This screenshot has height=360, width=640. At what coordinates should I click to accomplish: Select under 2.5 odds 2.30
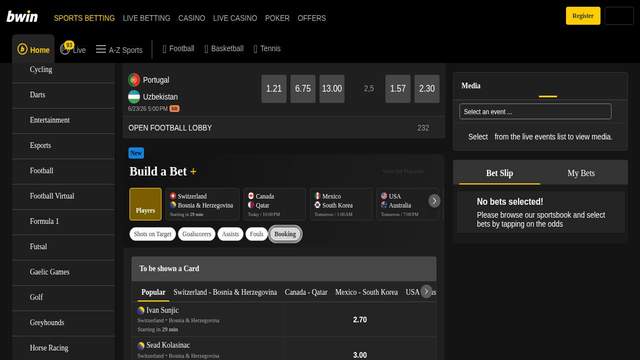click(x=427, y=89)
